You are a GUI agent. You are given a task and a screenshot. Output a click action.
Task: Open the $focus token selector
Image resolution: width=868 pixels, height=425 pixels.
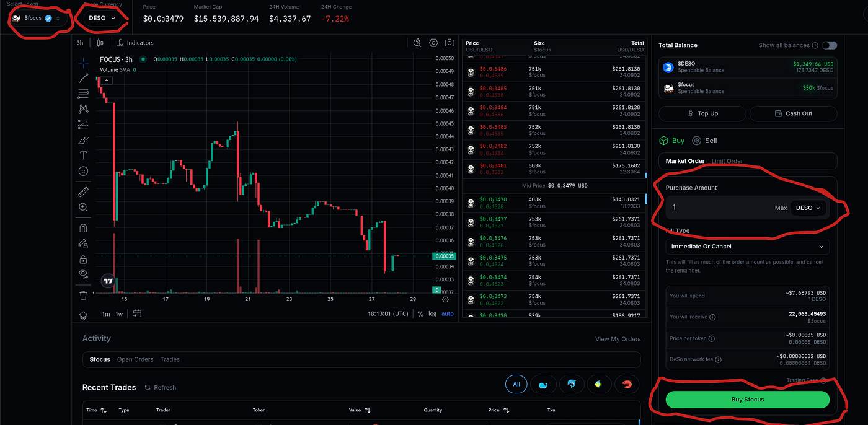[37, 18]
